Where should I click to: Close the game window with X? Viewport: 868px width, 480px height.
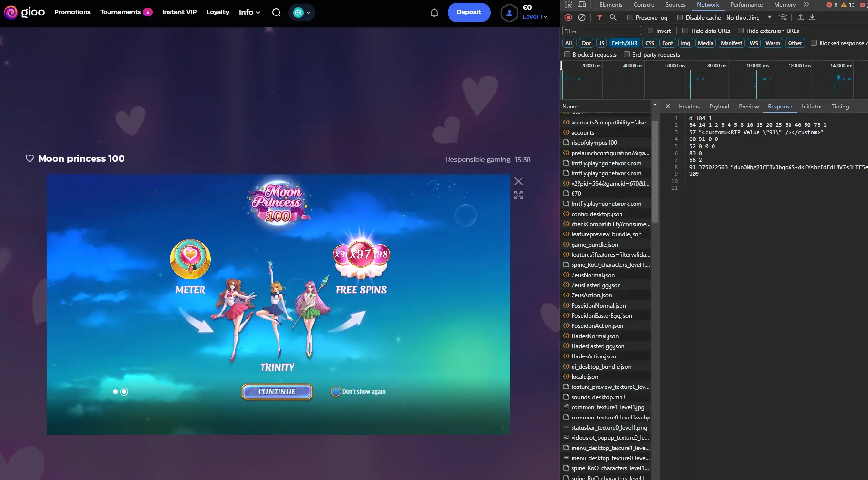pos(518,181)
